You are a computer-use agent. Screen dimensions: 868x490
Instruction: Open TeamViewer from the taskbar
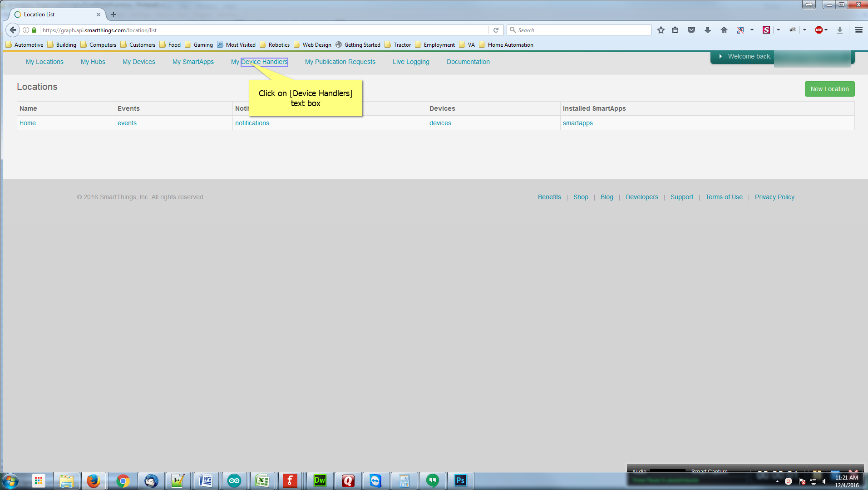point(376,480)
